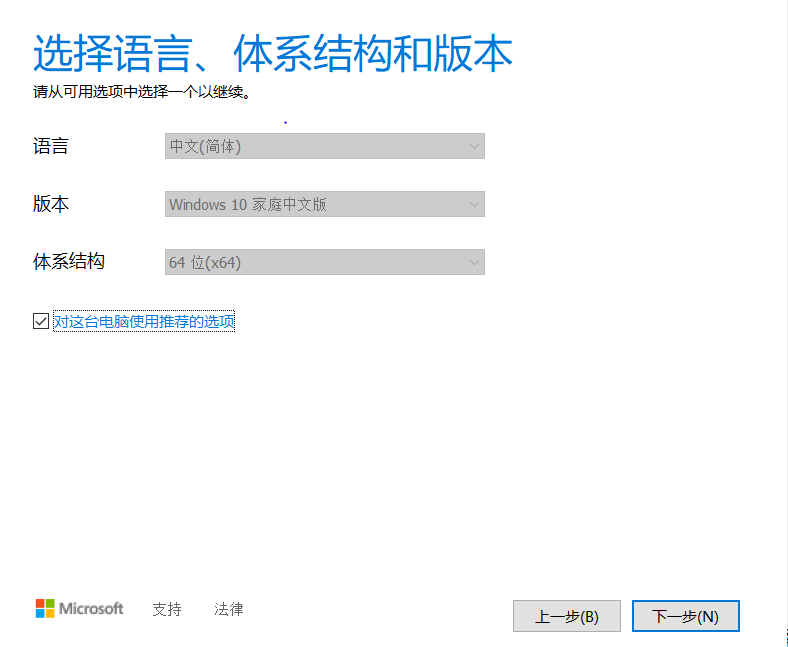Click the 体系结构 field label
The width and height of the screenshot is (788, 647).
click(x=69, y=262)
